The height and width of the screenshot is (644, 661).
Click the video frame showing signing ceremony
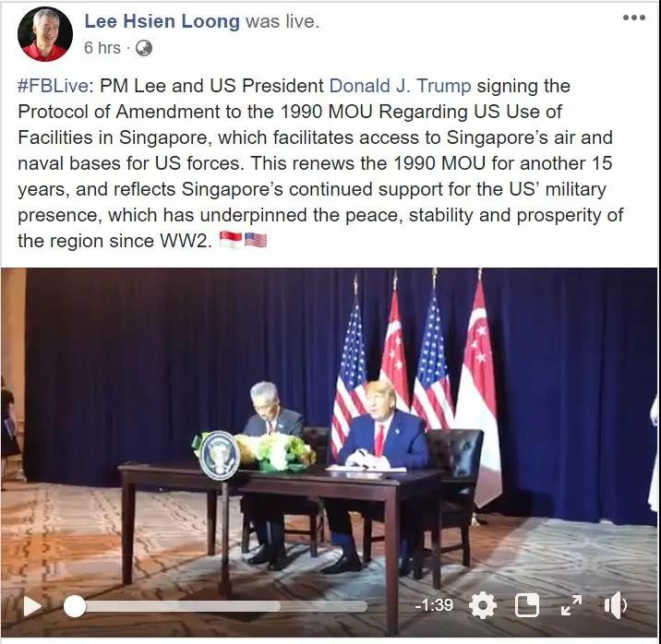[x=330, y=430]
